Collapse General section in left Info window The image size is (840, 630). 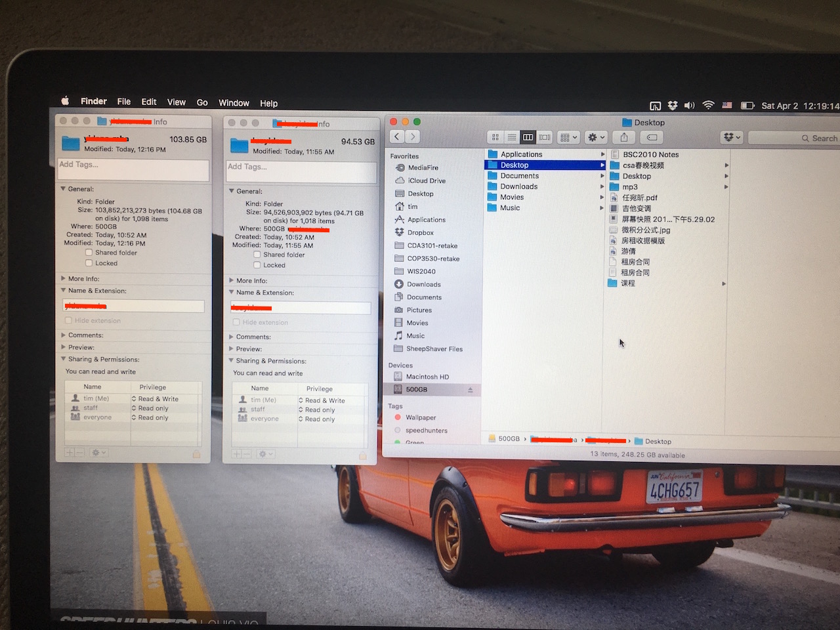64,189
